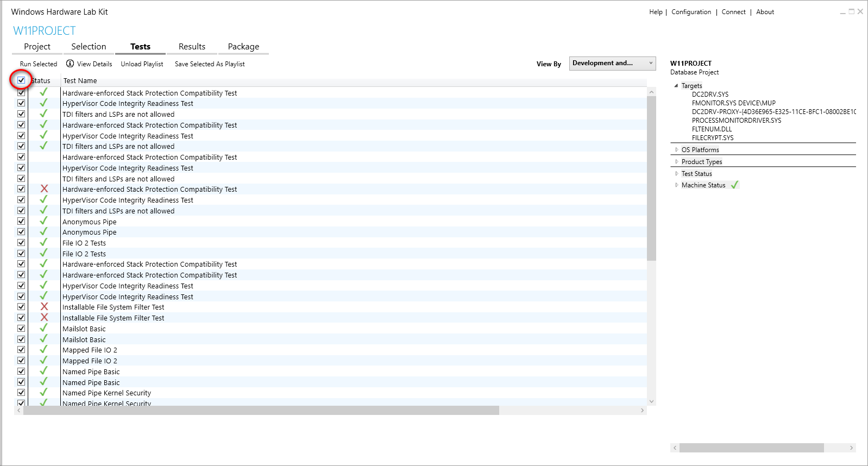Click Run Selected
Screen dimensions: 868x466
click(38, 64)
